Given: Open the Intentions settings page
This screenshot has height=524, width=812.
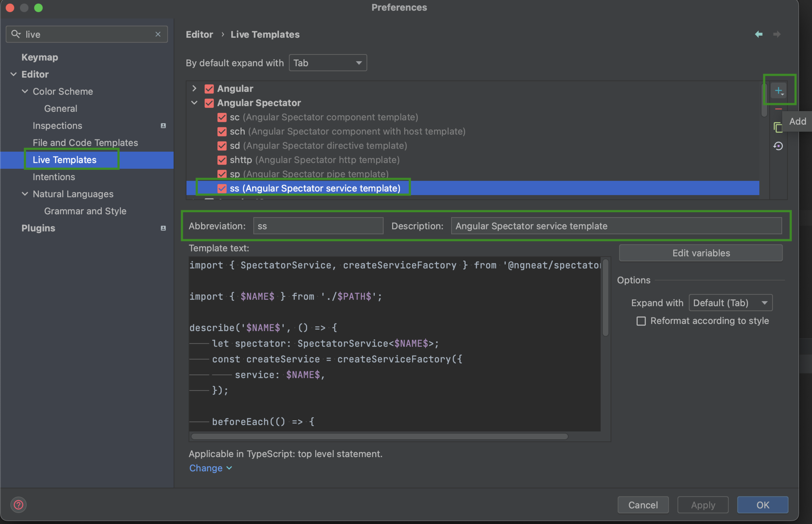Looking at the screenshot, I should 54,177.
